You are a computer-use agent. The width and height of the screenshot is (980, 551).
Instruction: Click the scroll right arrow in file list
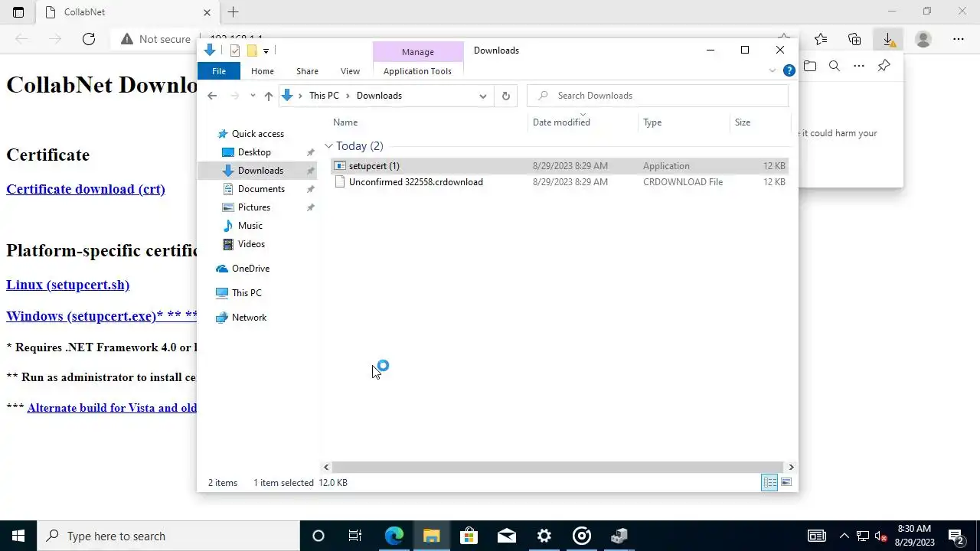pos(791,467)
